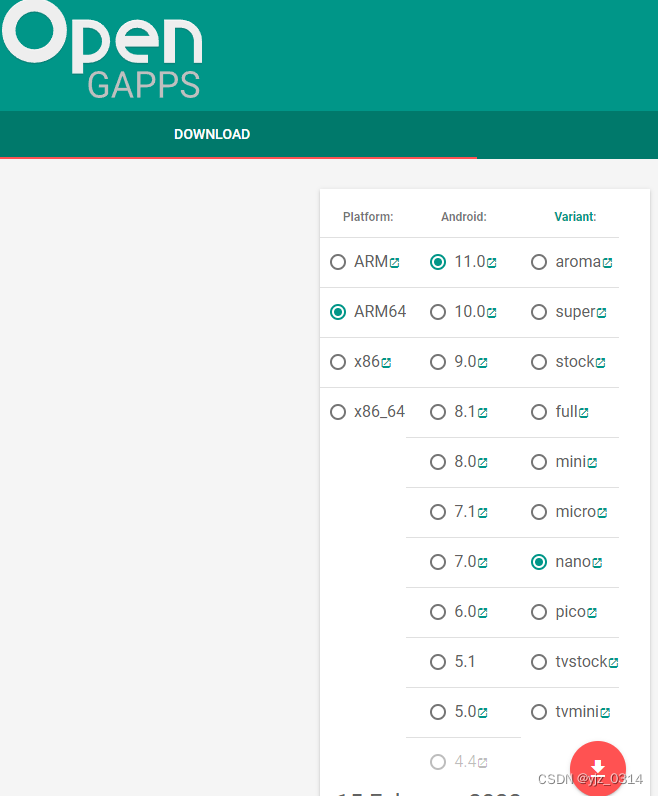Open the external link icon next to 4.4
The width and height of the screenshot is (658, 796).
tap(483, 762)
